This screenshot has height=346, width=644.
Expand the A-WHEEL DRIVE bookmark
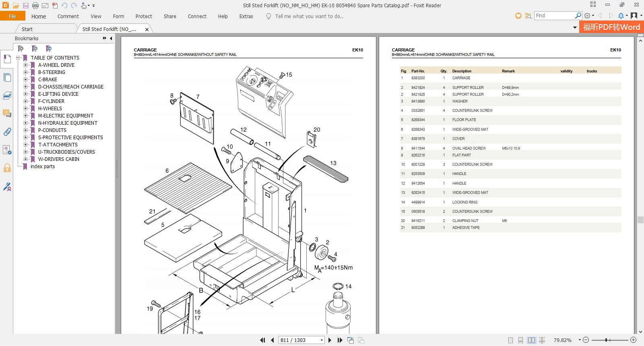pyautogui.click(x=25, y=65)
